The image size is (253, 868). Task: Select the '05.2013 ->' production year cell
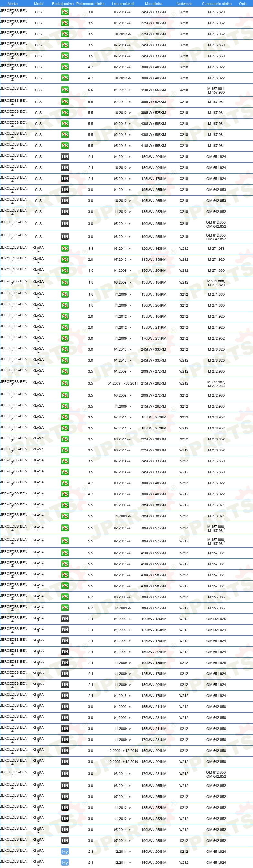[x=122, y=146]
